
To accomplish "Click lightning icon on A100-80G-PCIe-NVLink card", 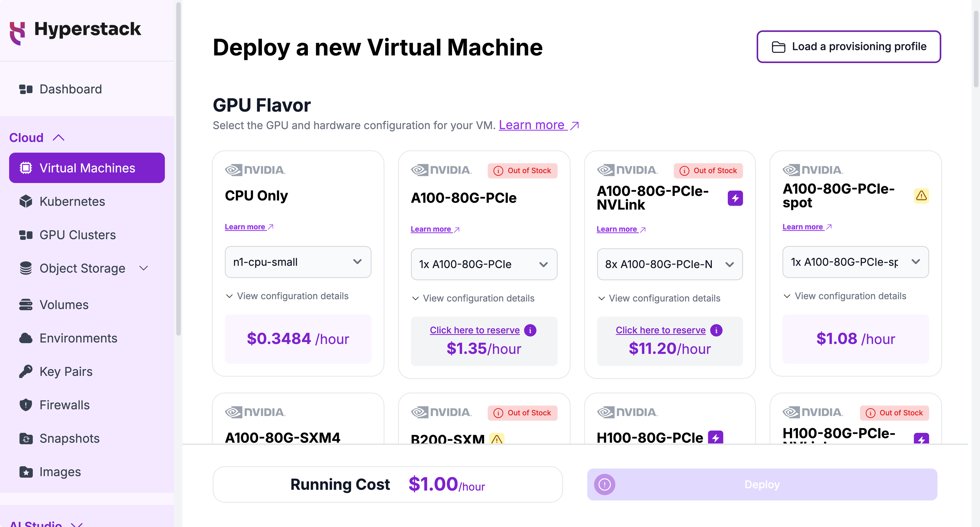I will [735, 198].
